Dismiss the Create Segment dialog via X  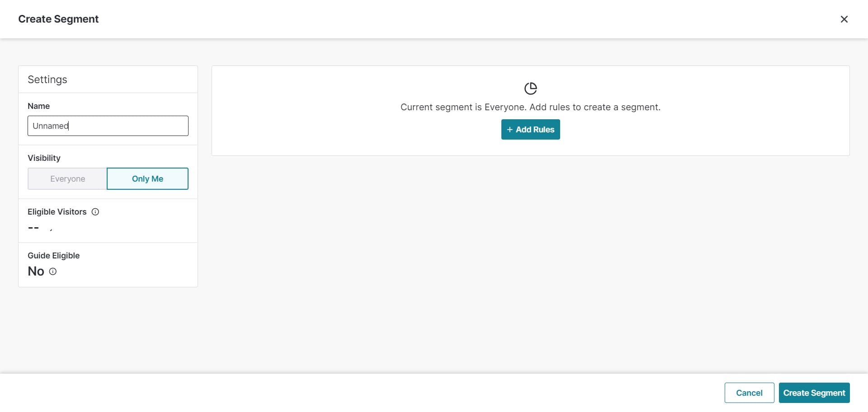pos(844,19)
